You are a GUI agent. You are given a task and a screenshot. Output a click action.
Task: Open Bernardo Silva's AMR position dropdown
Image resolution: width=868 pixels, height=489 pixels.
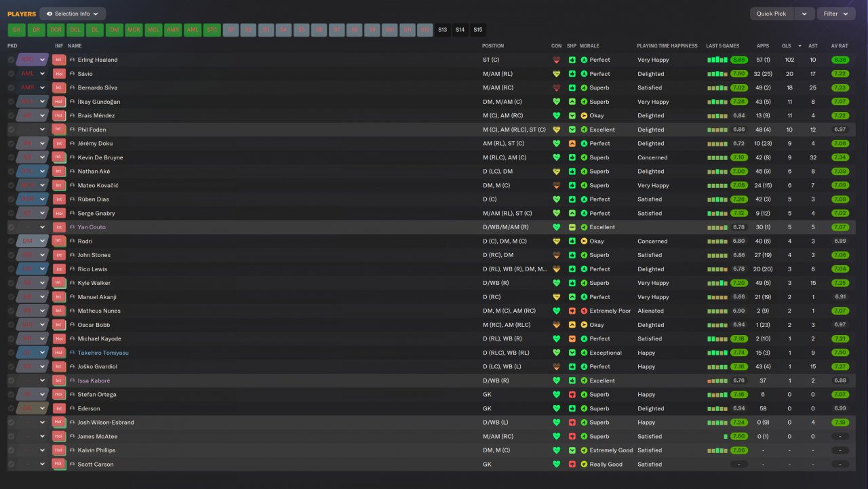[x=42, y=87]
